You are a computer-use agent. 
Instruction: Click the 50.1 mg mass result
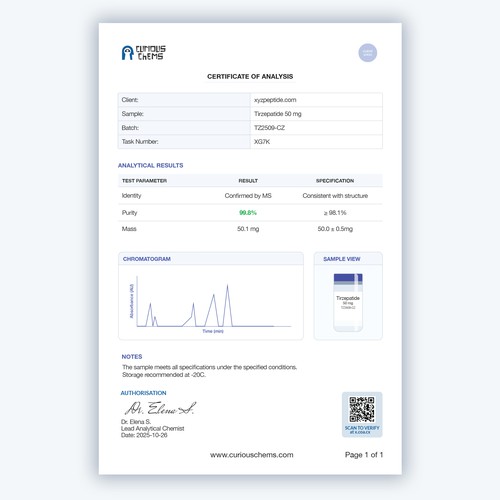coord(248,229)
